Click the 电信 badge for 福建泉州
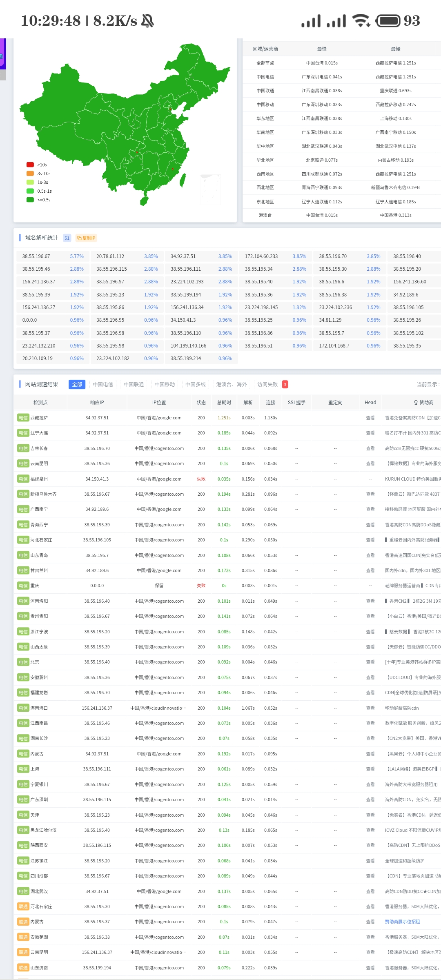 23,479
